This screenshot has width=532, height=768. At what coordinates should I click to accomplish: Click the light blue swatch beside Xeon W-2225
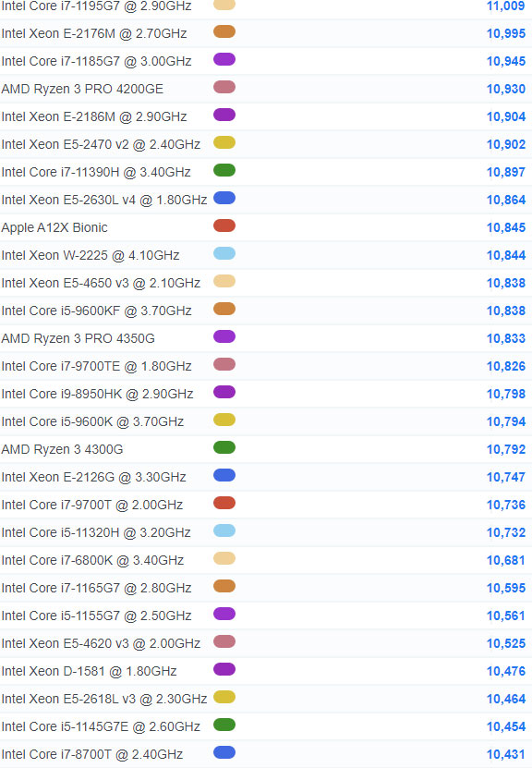224,254
